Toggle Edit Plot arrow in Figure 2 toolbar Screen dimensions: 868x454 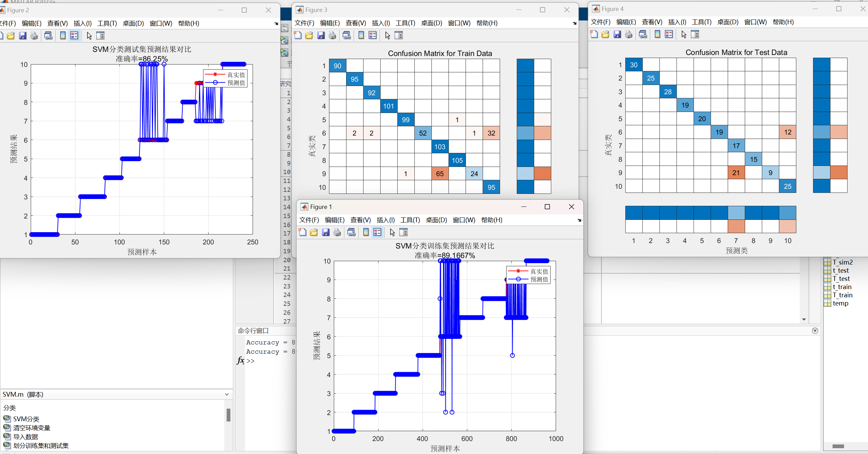coord(89,36)
